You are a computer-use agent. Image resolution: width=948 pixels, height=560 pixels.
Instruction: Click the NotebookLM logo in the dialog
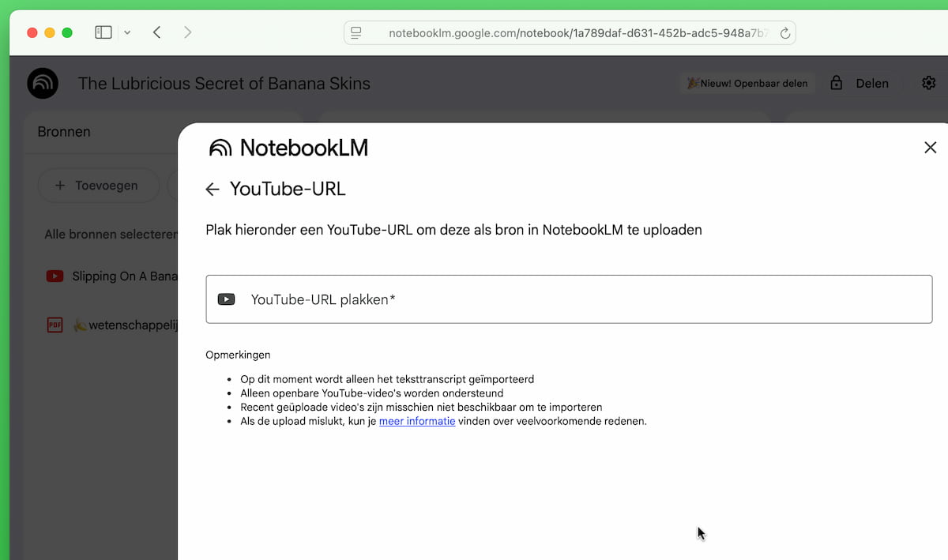coord(288,148)
